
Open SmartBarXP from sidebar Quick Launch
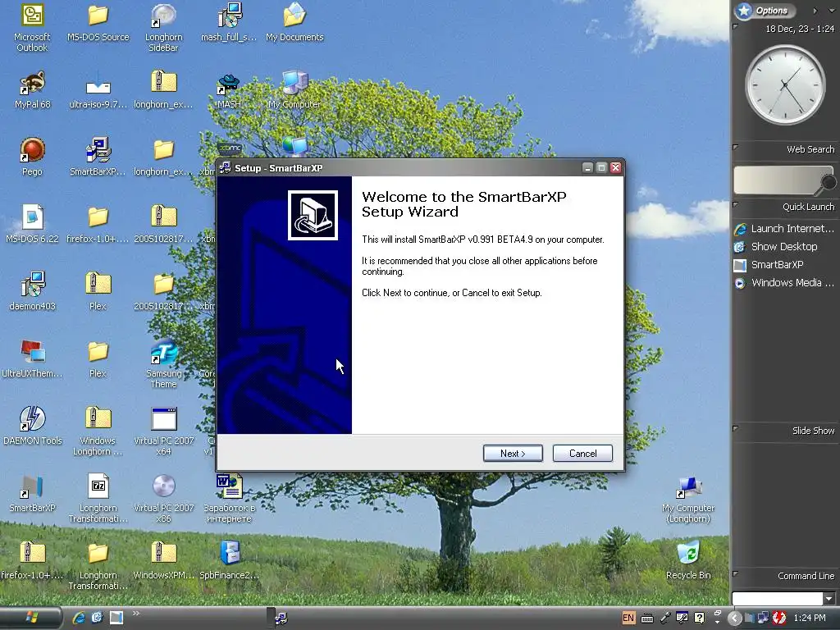[x=769, y=265]
